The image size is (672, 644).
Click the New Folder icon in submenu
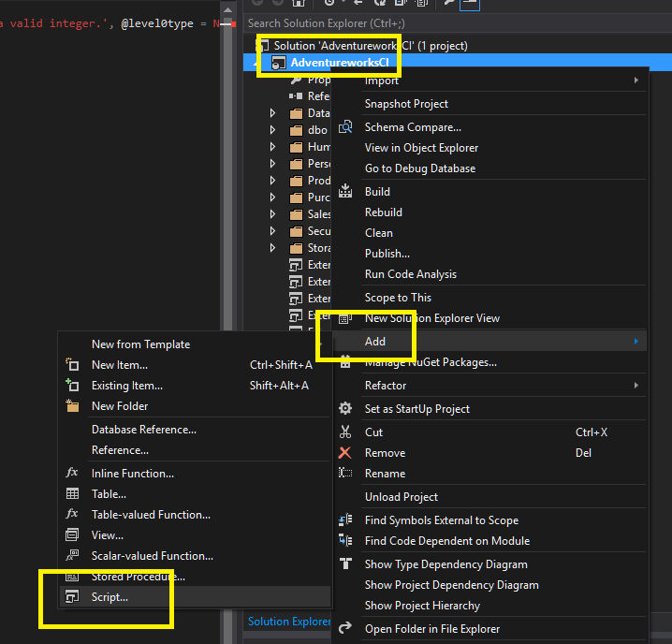(72, 405)
